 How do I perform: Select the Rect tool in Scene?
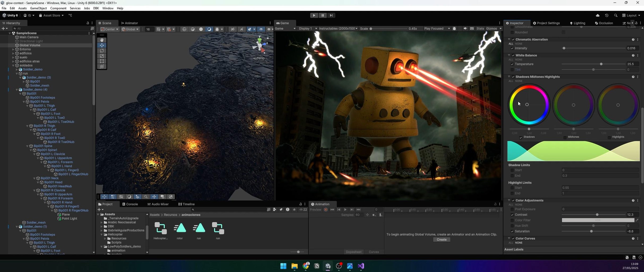[102, 61]
